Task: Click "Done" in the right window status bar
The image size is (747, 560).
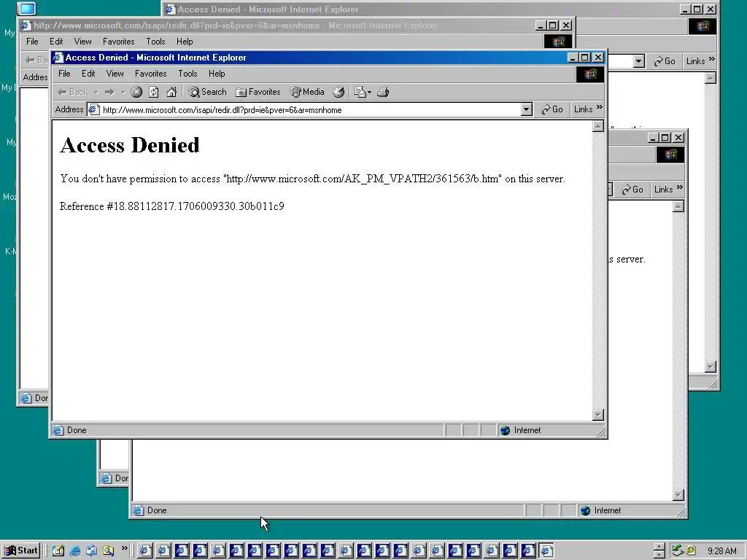Action: point(157,510)
